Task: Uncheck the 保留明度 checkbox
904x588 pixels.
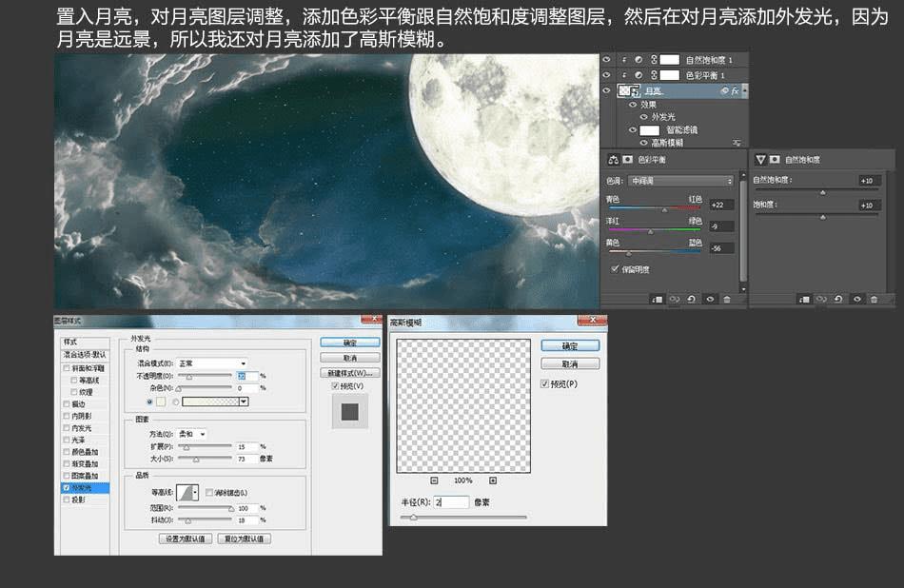Action: [615, 269]
